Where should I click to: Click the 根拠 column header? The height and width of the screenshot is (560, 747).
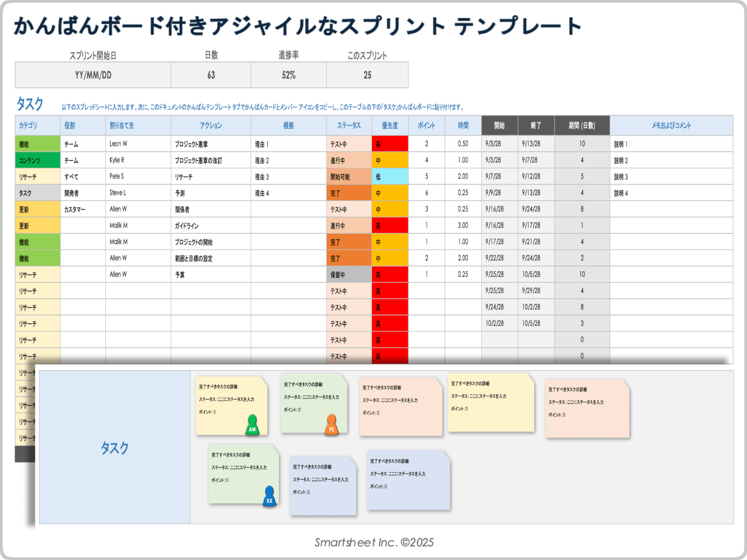point(289,125)
